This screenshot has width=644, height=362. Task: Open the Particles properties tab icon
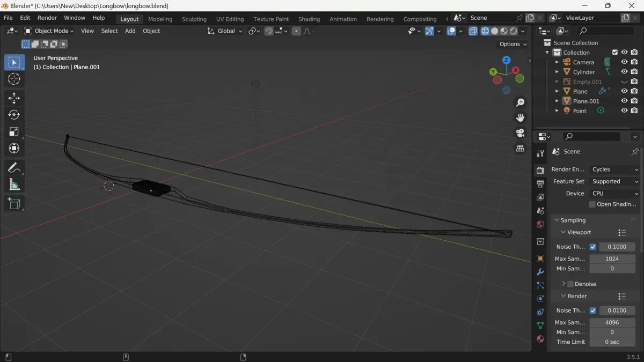click(x=540, y=285)
